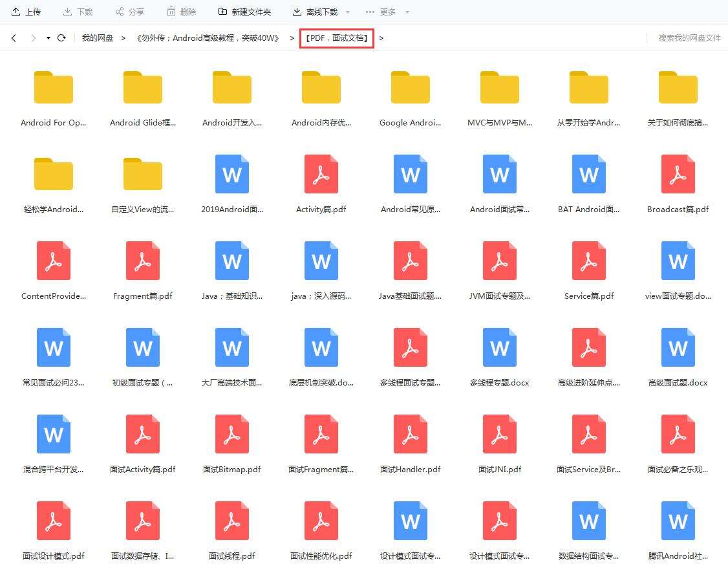Screen dimensions: 728x575
Task: Click the 下载 (Download) icon
Action: [68, 10]
